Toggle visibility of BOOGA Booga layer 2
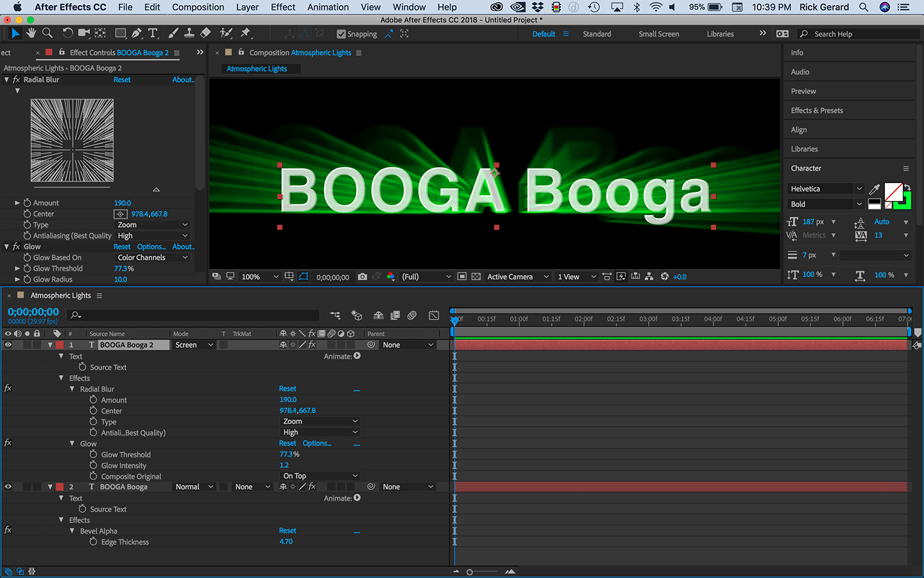This screenshot has width=924, height=578. pyautogui.click(x=8, y=487)
